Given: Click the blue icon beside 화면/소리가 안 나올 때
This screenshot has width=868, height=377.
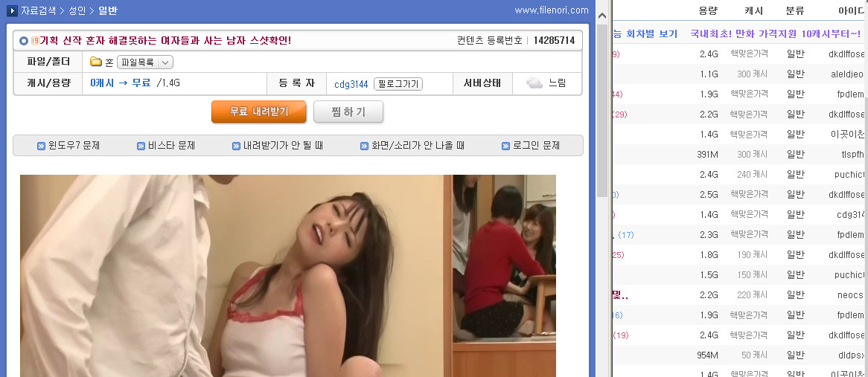Looking at the screenshot, I should tap(364, 146).
